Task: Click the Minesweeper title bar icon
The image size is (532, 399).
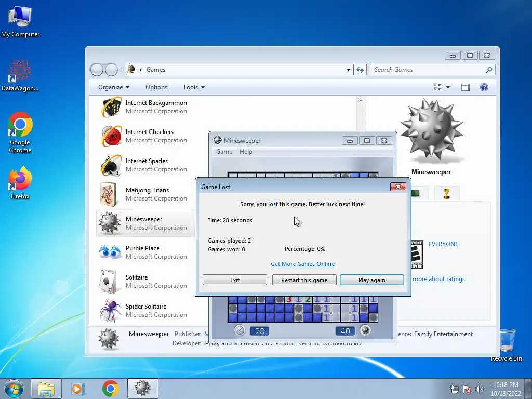Action: coord(218,140)
